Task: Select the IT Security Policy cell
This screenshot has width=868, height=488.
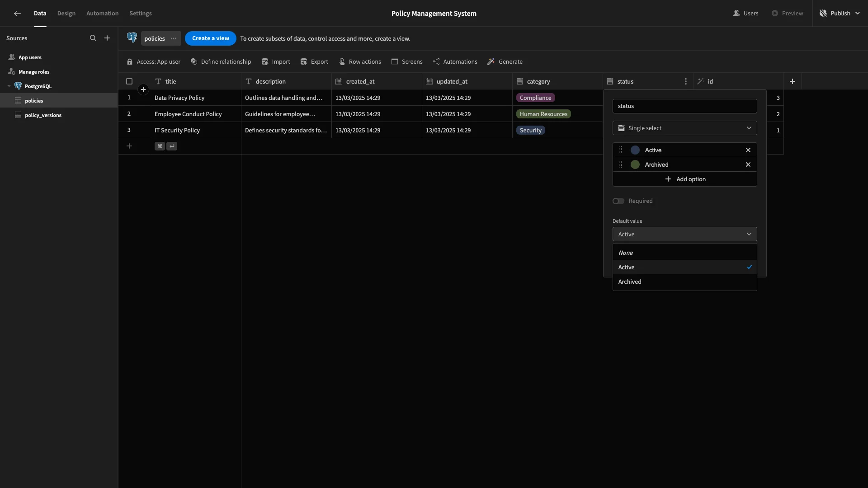Action: coord(196,130)
